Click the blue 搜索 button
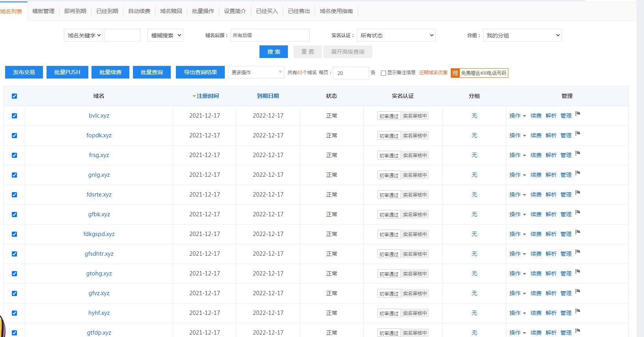This screenshot has height=337, width=644. [x=273, y=52]
